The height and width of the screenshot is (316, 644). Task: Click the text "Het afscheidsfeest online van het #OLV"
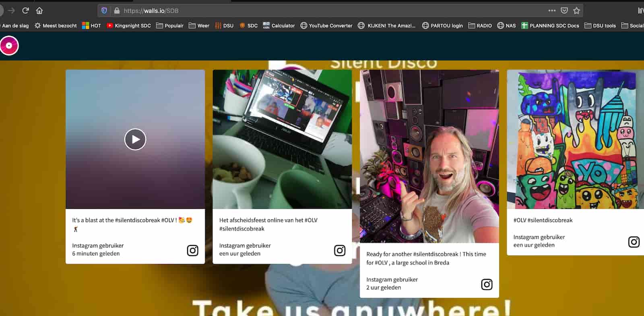pos(268,220)
